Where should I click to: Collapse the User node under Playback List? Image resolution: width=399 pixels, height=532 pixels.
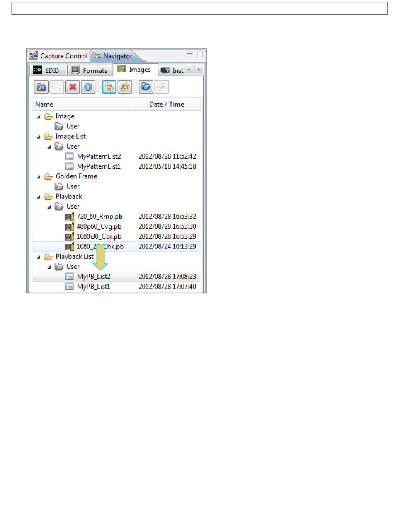[x=50, y=267]
